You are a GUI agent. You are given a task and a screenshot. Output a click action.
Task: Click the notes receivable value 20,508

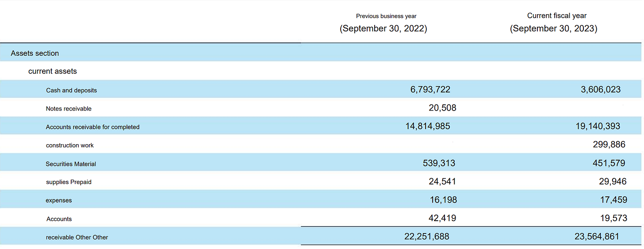pyautogui.click(x=442, y=108)
